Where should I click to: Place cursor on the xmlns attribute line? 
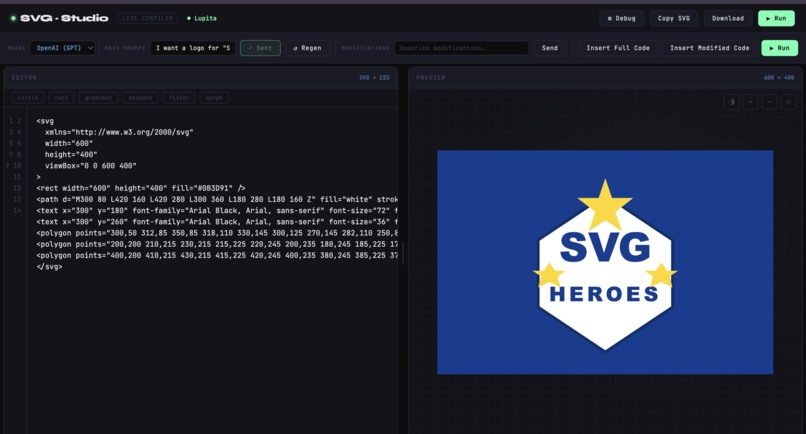(119, 132)
